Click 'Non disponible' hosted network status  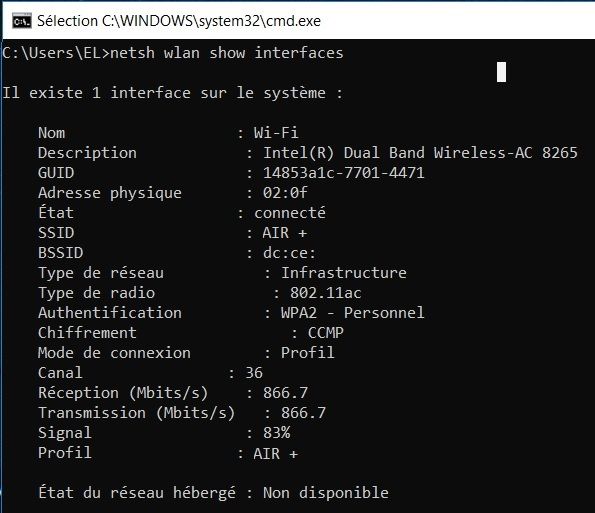point(326,493)
